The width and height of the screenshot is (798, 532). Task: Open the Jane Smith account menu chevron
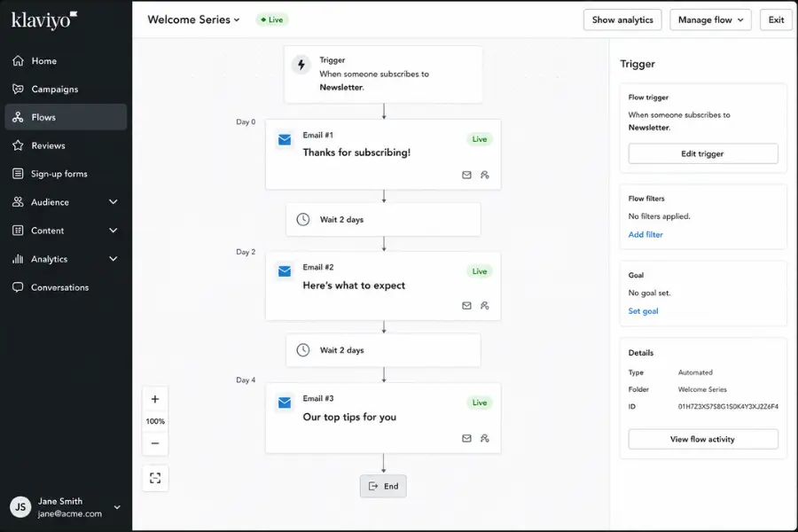pyautogui.click(x=117, y=507)
